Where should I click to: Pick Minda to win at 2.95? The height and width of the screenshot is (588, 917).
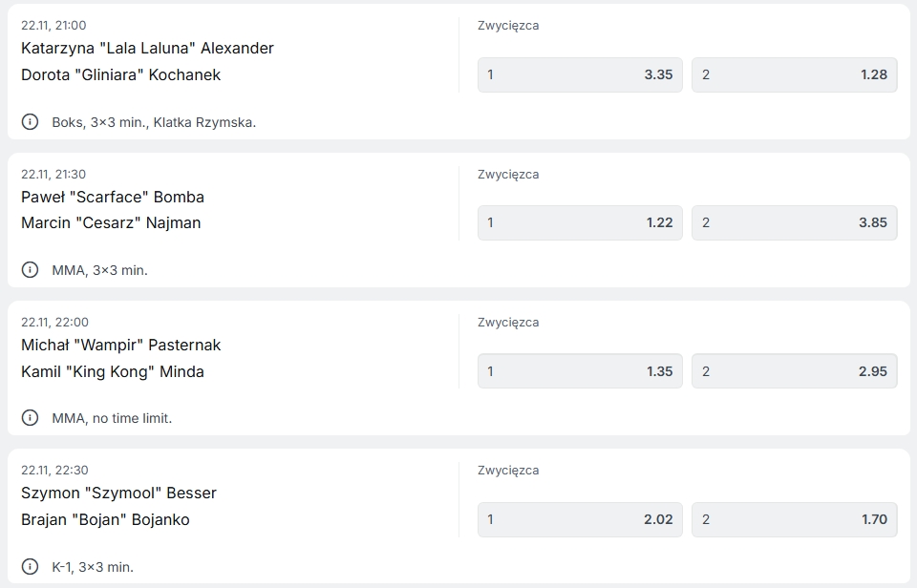[794, 371]
